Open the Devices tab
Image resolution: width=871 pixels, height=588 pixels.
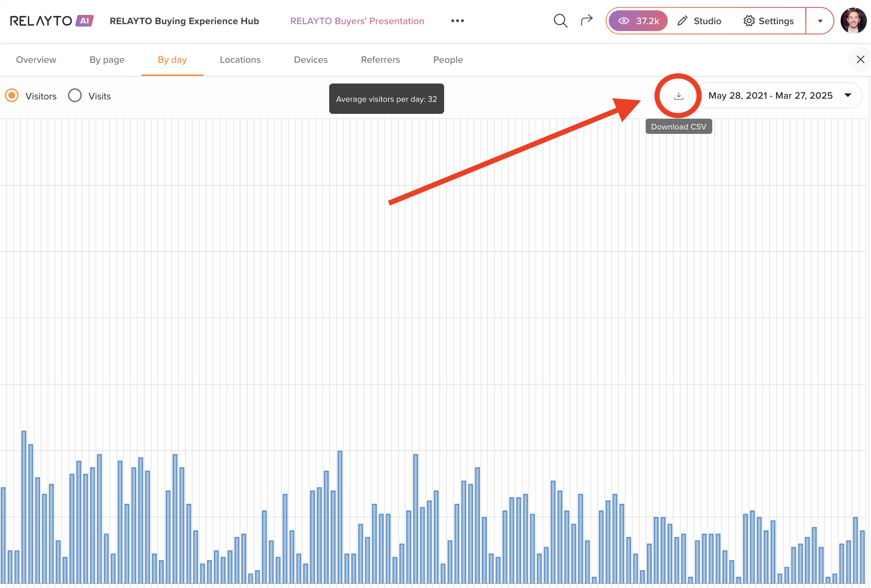(x=311, y=60)
